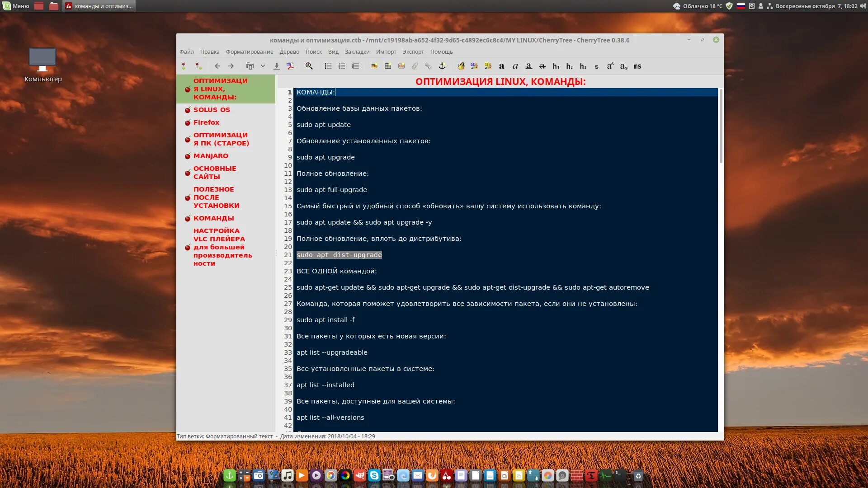
Task: Toggle italic text formatting
Action: click(x=515, y=66)
